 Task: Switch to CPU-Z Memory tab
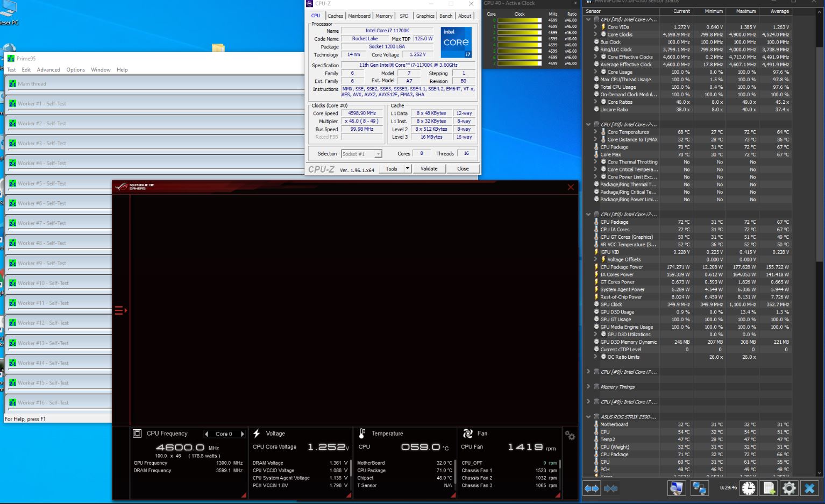pos(384,16)
